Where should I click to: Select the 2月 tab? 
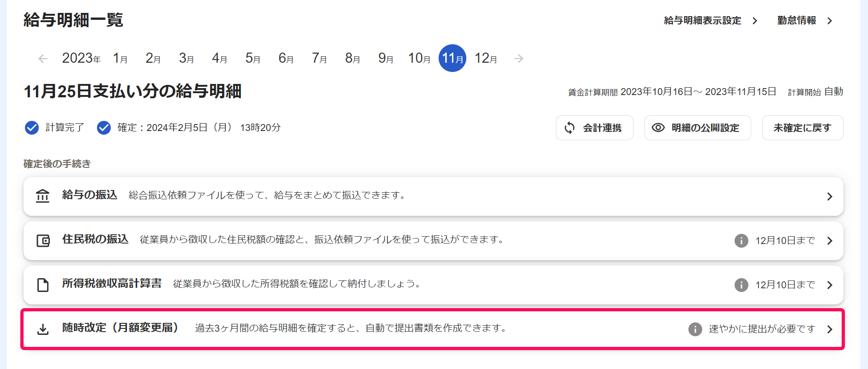click(x=153, y=58)
